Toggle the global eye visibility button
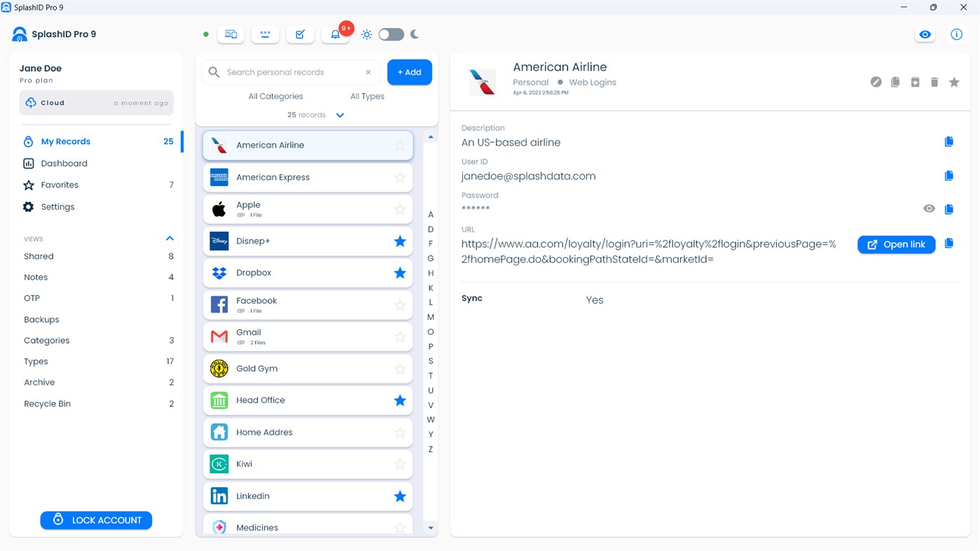The image size is (980, 551). click(x=925, y=34)
